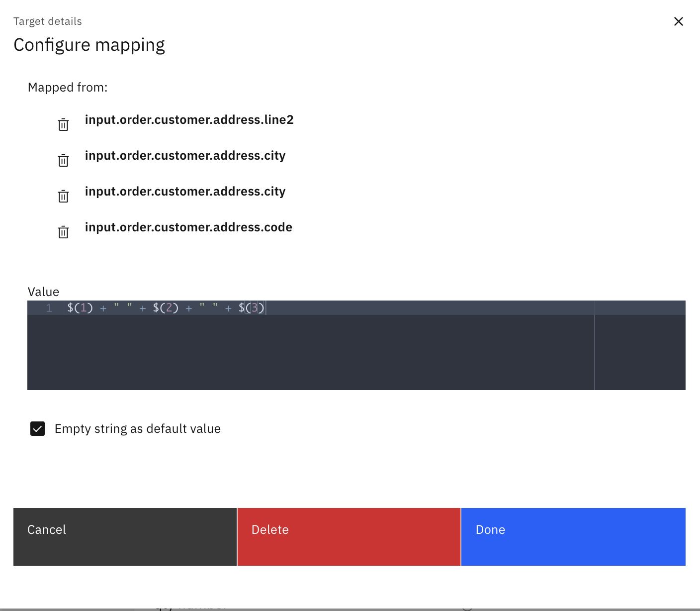The width and height of the screenshot is (700, 611).
Task: Click the Empty string as default value label
Action: [137, 429]
